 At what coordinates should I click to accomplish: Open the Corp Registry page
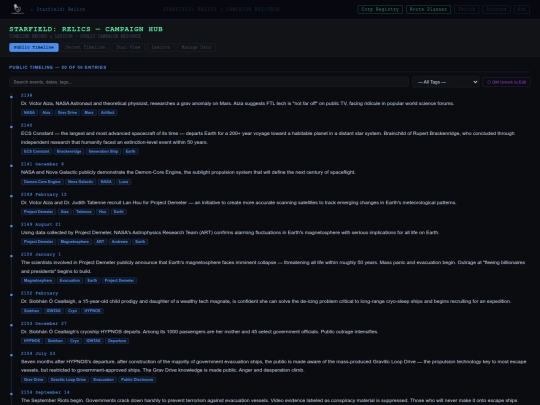pos(380,9)
